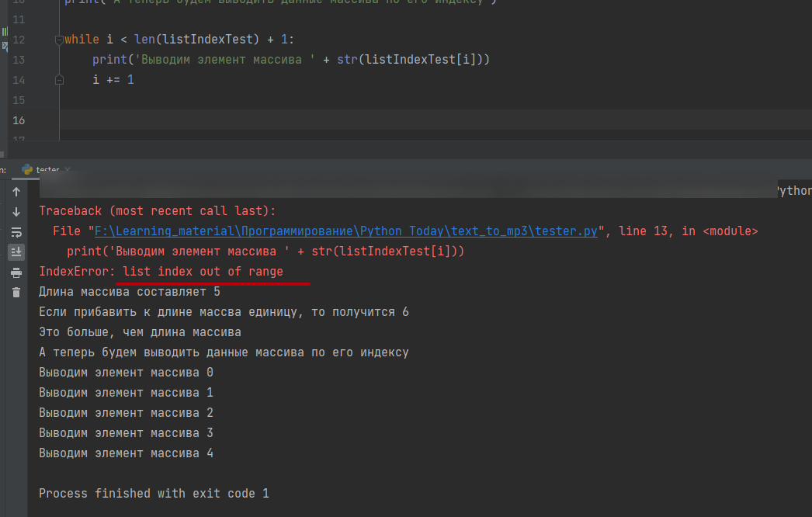Click the Print console output icon
812x517 pixels.
(16, 272)
